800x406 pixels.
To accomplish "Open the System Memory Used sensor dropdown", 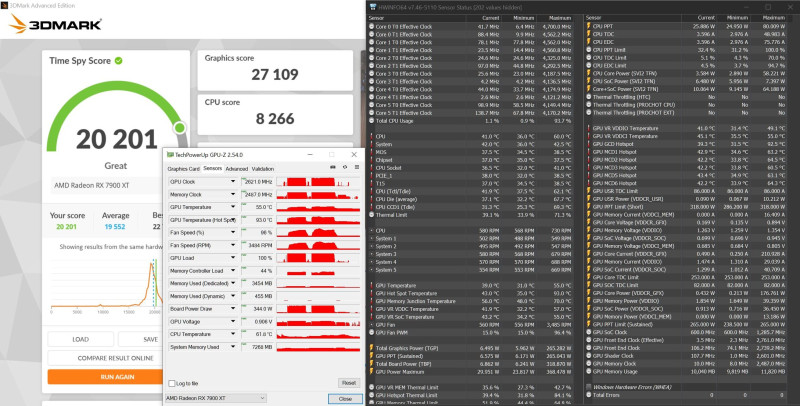I will point(233,347).
